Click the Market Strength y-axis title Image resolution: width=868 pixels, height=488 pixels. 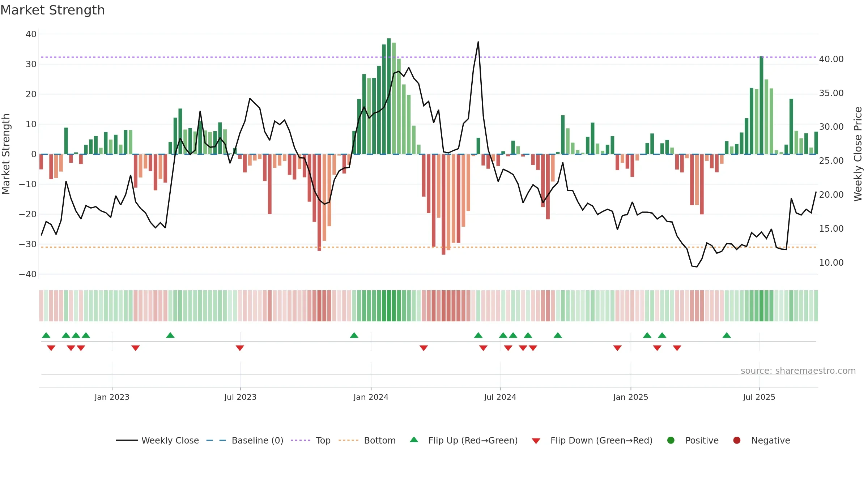[6, 154]
